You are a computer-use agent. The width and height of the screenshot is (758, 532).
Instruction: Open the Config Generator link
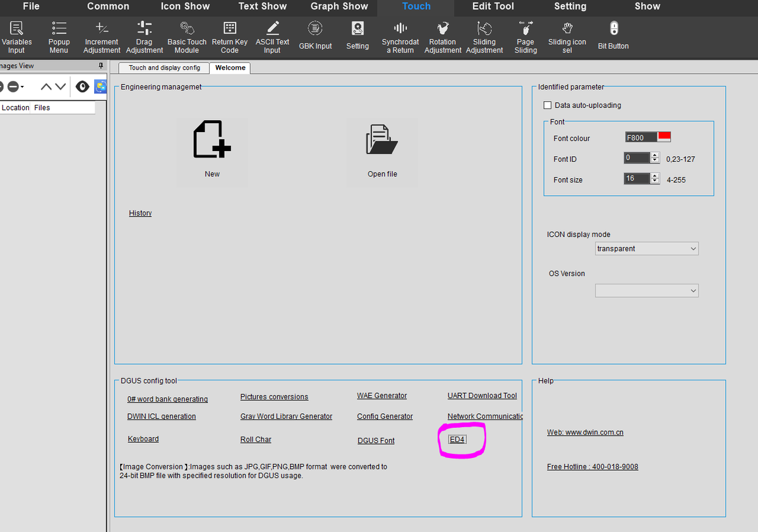click(385, 416)
